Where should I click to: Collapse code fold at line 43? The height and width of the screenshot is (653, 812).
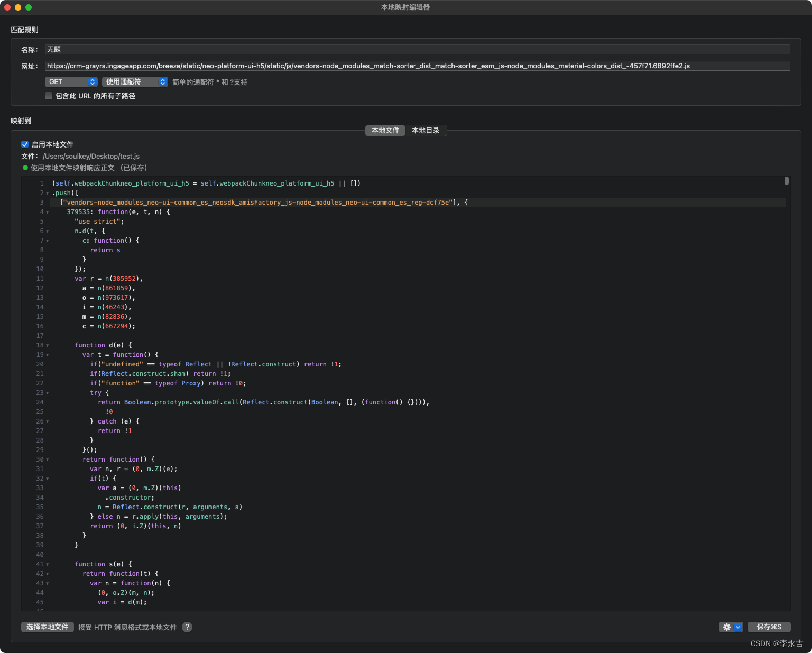tap(48, 583)
